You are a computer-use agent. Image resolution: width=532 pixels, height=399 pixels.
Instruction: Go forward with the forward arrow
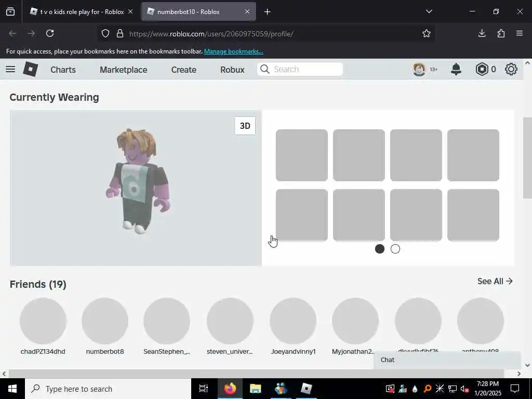point(31,33)
